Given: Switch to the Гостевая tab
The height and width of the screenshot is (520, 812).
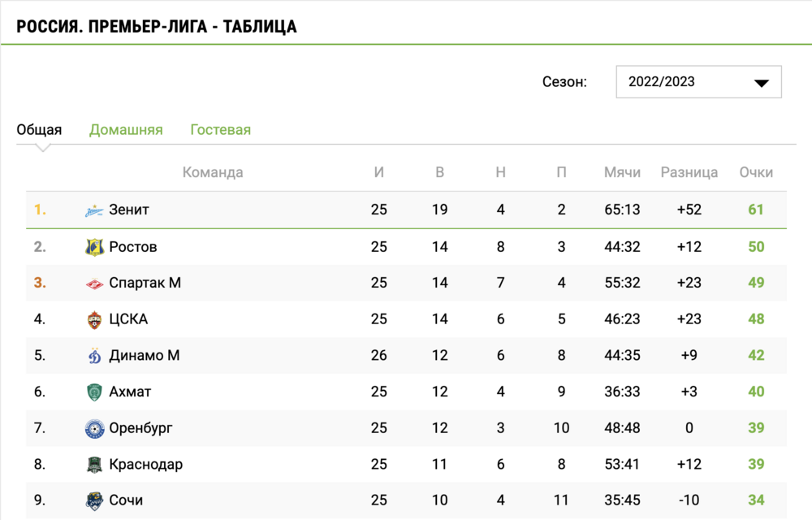Looking at the screenshot, I should pyautogui.click(x=221, y=129).
